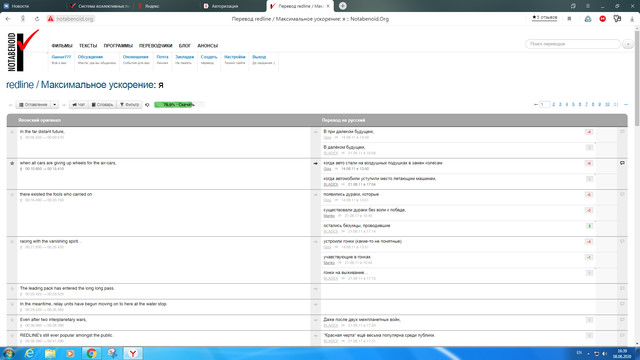This screenshot has height=360, width=640.
Task: Open ПЕРЕВОДЧИКИ menu
Action: point(156,46)
